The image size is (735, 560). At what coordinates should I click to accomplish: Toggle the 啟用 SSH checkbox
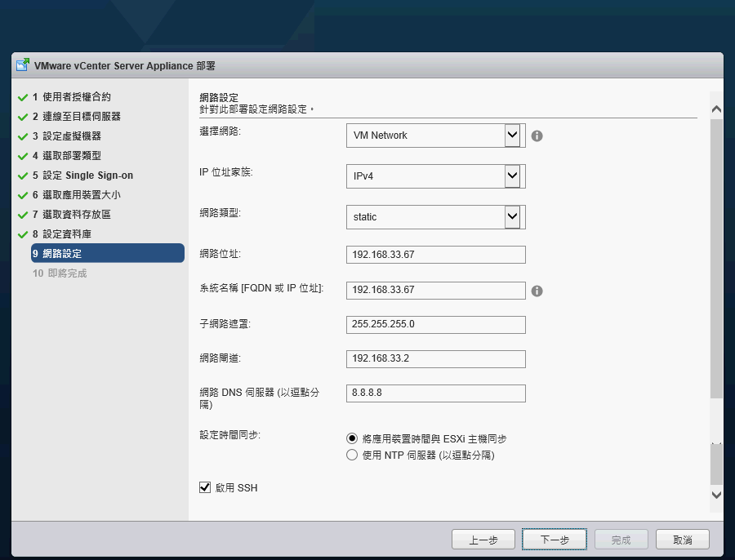[x=205, y=487]
